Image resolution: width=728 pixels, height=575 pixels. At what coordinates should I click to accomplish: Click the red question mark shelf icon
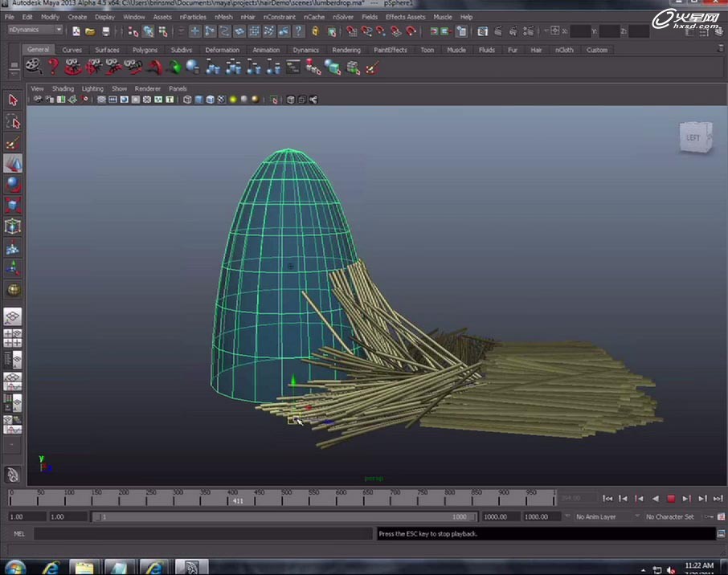tap(53, 67)
